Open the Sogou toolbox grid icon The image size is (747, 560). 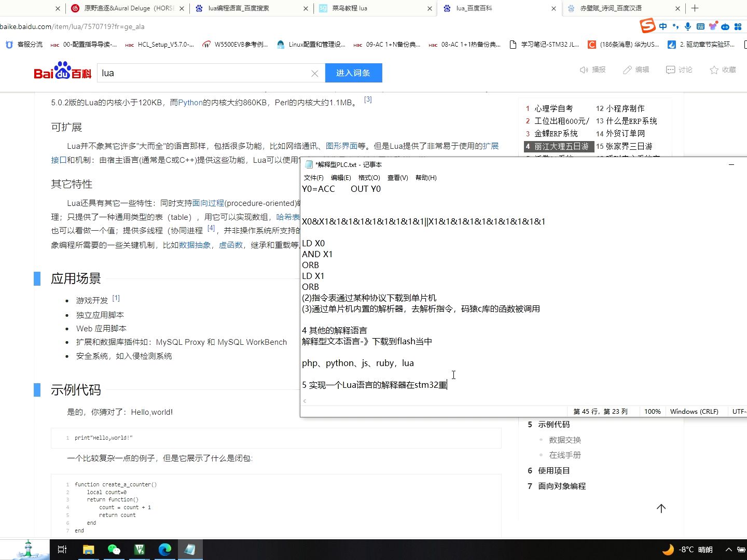738,26
